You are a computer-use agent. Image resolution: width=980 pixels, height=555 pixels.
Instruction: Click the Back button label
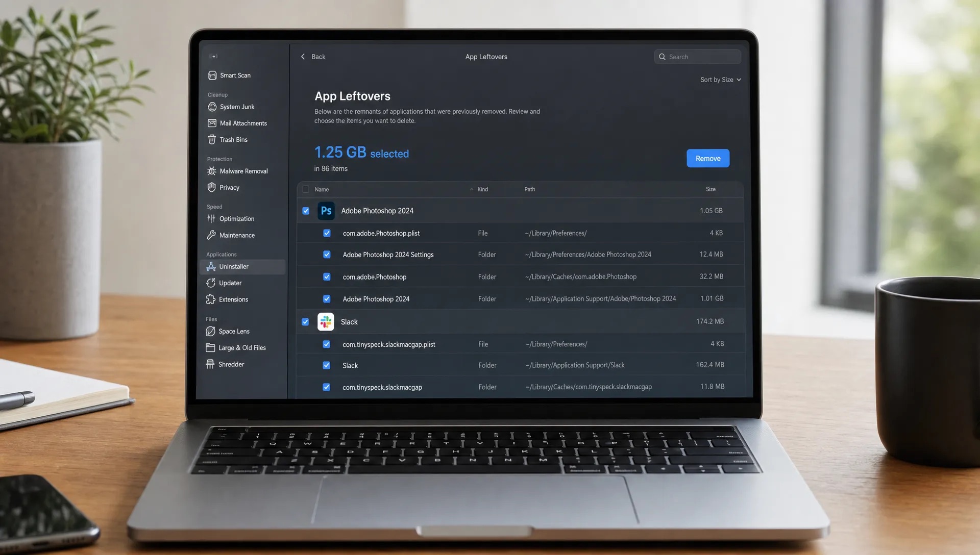pyautogui.click(x=318, y=57)
